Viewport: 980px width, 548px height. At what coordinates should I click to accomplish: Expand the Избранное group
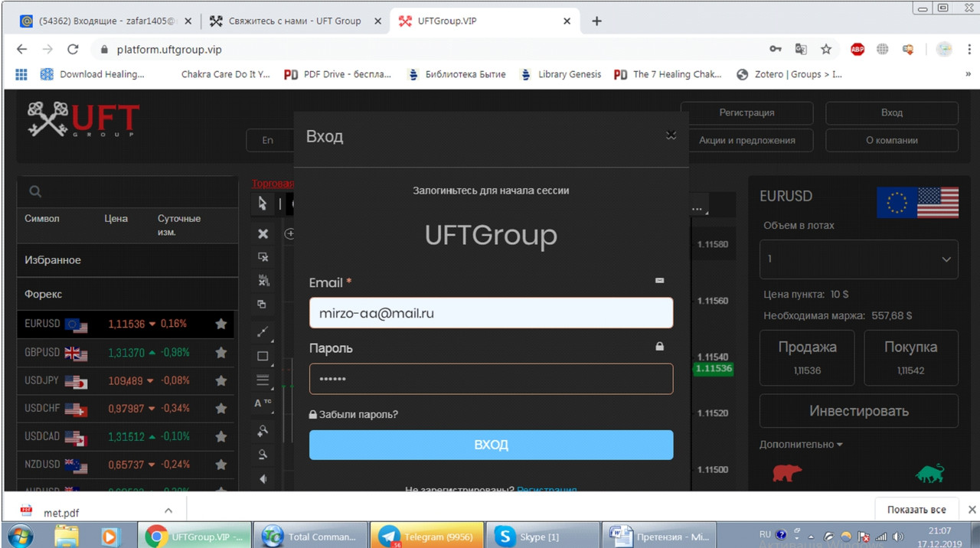coord(127,260)
